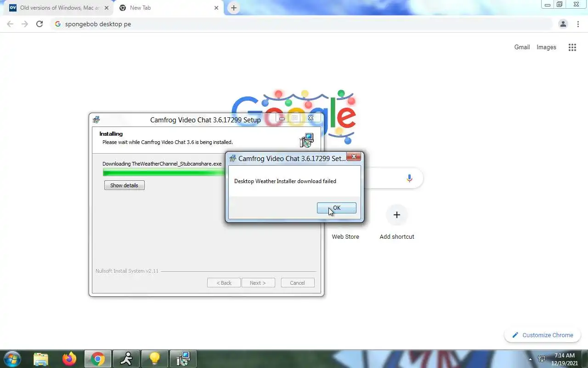Click "Desktop Weather Installer download failed" message
Viewport: 588px width, 368px height.
tap(285, 181)
